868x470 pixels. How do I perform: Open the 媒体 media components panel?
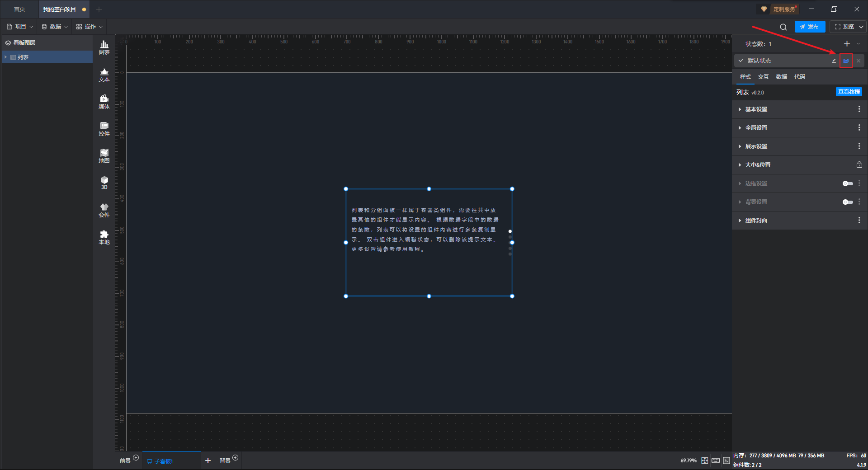(x=104, y=102)
